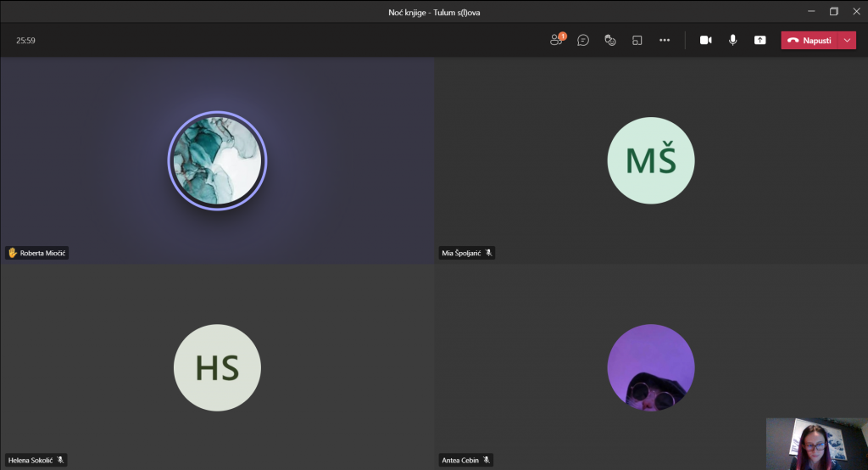Open the participants panel
Viewport: 868px width, 470px height.
(x=556, y=40)
